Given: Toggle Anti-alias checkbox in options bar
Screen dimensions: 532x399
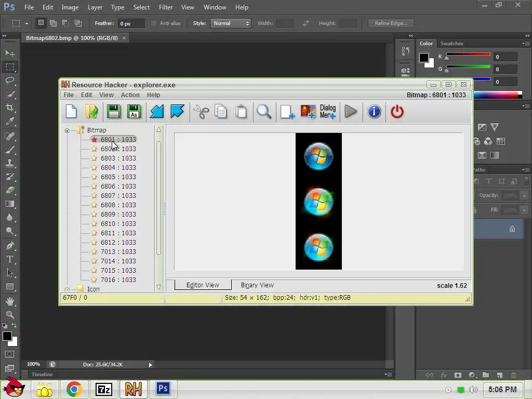Looking at the screenshot, I should tap(154, 23).
